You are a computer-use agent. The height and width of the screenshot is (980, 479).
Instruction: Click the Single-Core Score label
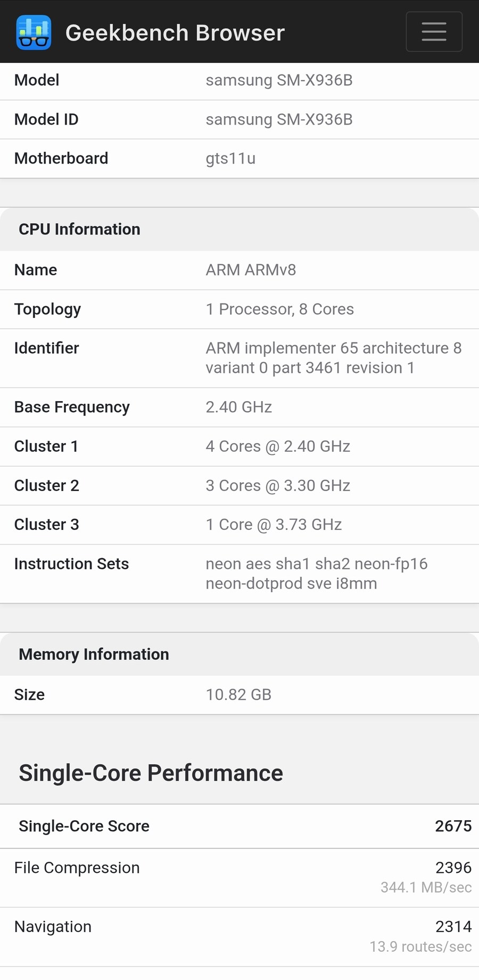(x=84, y=826)
